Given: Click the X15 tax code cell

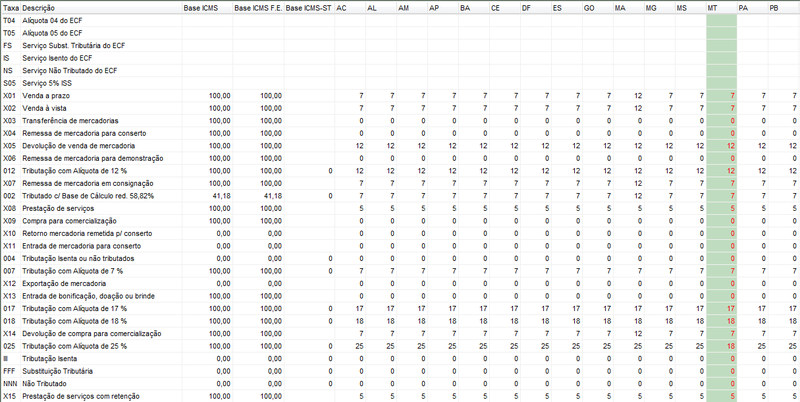Looking at the screenshot, I should pos(10,397).
